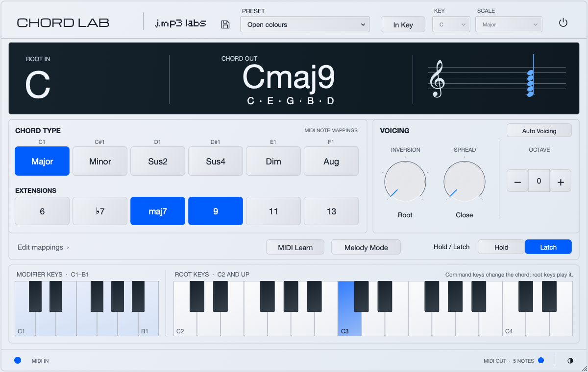Disable the maj7 extension
588x372 pixels.
click(x=158, y=211)
